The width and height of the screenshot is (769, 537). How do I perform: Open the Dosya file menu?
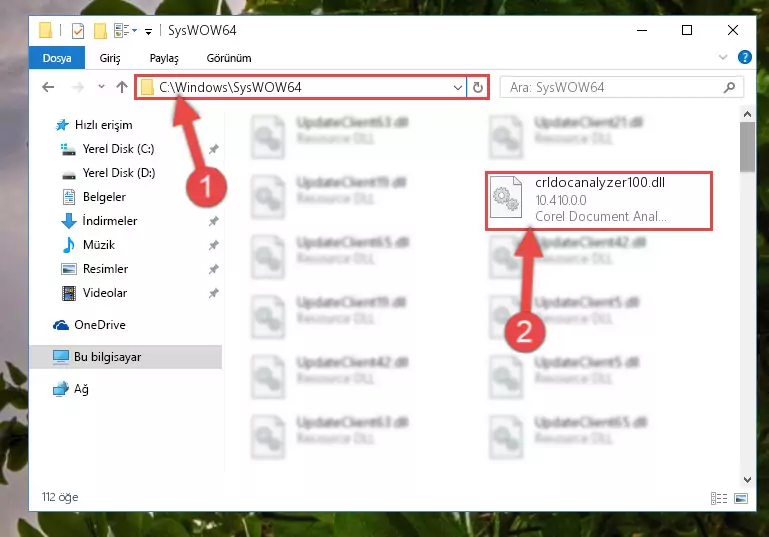(x=57, y=58)
